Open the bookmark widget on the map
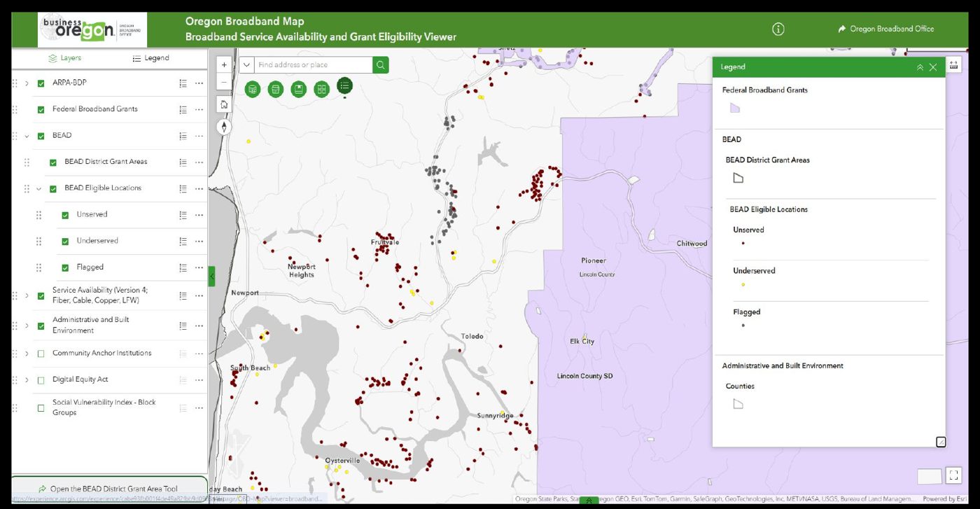The height and width of the screenshot is (509, 980). (299, 89)
